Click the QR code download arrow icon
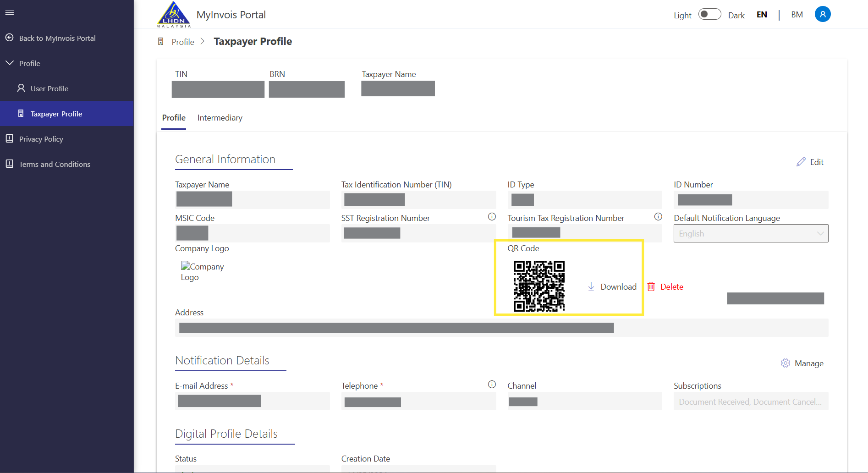The height and width of the screenshot is (473, 868). (591, 286)
